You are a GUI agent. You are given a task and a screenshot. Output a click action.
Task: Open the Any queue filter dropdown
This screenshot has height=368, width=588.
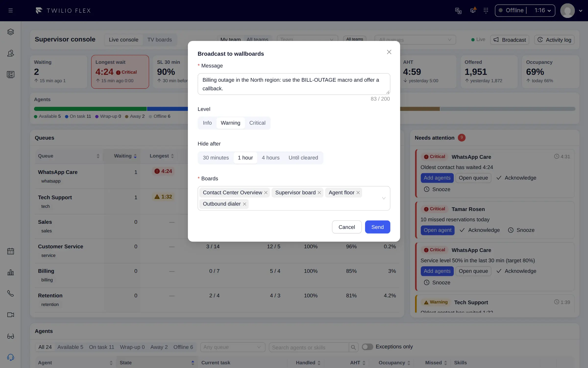[233, 347]
